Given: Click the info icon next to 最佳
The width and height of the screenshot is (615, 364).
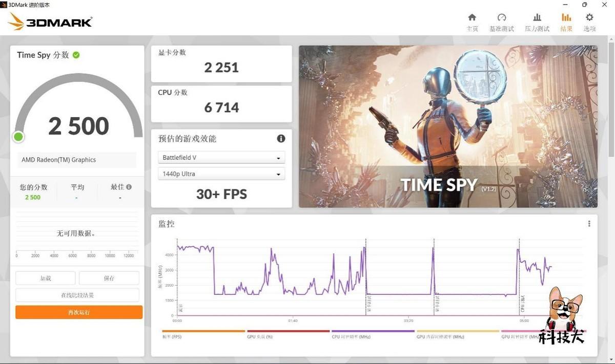Looking at the screenshot, I should (129, 187).
